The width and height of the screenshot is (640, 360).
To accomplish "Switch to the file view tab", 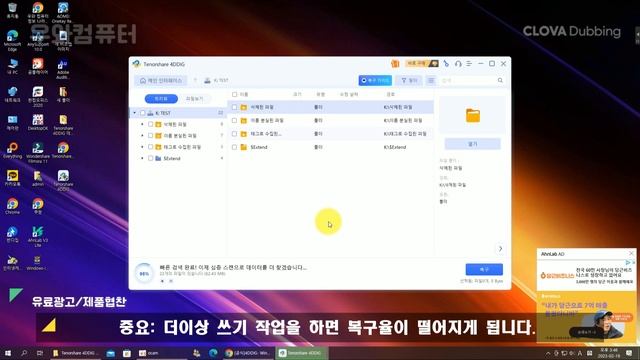I will (194, 98).
